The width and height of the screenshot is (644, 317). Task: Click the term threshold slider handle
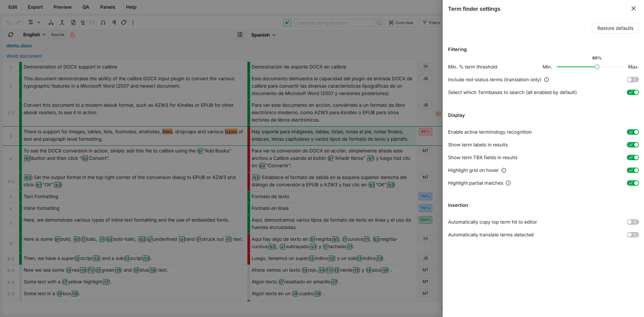coord(597,67)
